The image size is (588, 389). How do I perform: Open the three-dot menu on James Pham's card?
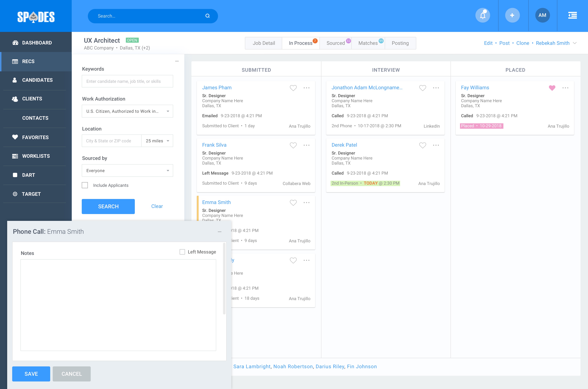306,88
